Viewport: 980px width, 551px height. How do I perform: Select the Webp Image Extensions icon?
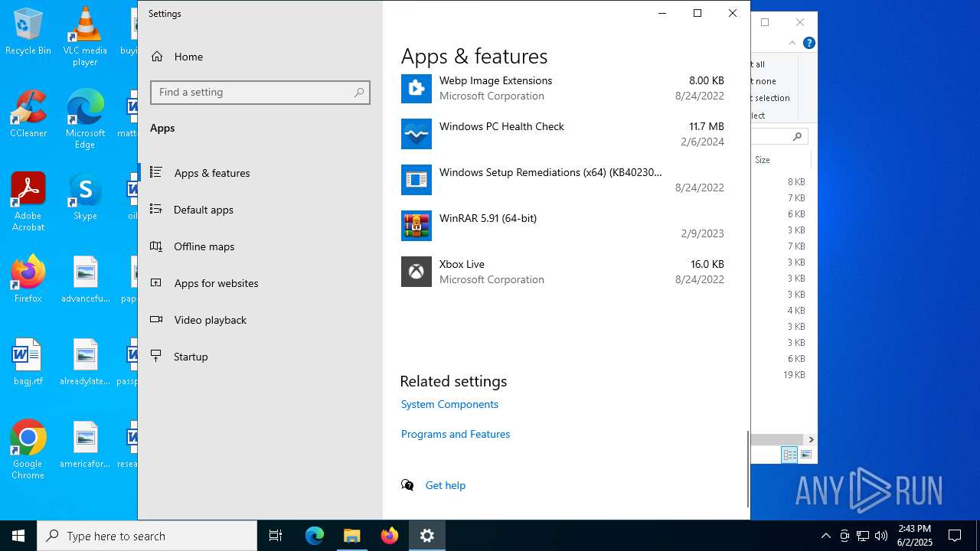coord(416,88)
